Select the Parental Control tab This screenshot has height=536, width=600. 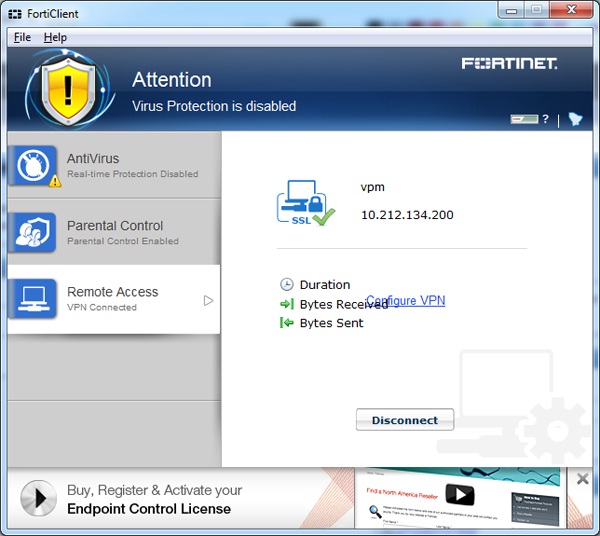coord(114,232)
